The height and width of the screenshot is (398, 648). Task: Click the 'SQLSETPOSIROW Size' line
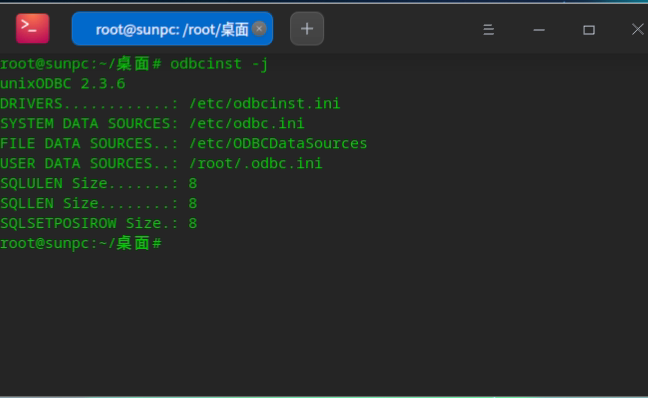[99, 223]
